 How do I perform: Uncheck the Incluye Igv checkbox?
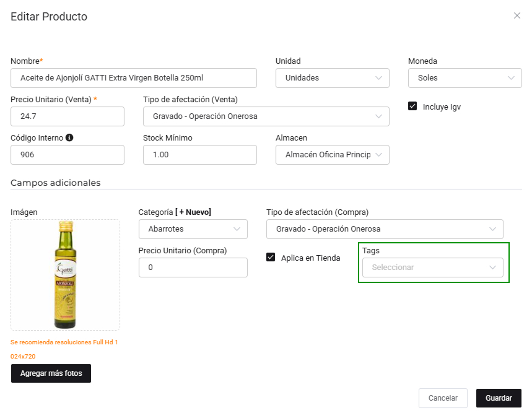point(412,106)
